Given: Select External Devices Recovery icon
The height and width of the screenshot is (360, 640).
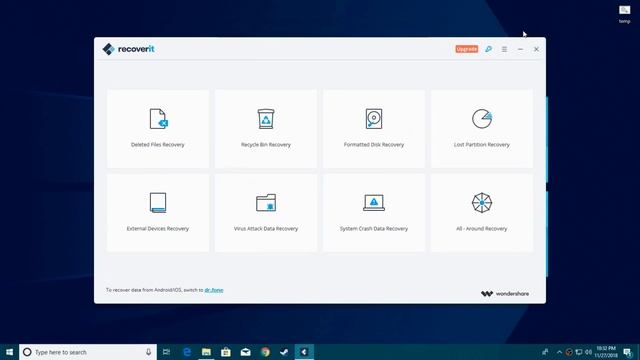Looking at the screenshot, I should point(158,202).
